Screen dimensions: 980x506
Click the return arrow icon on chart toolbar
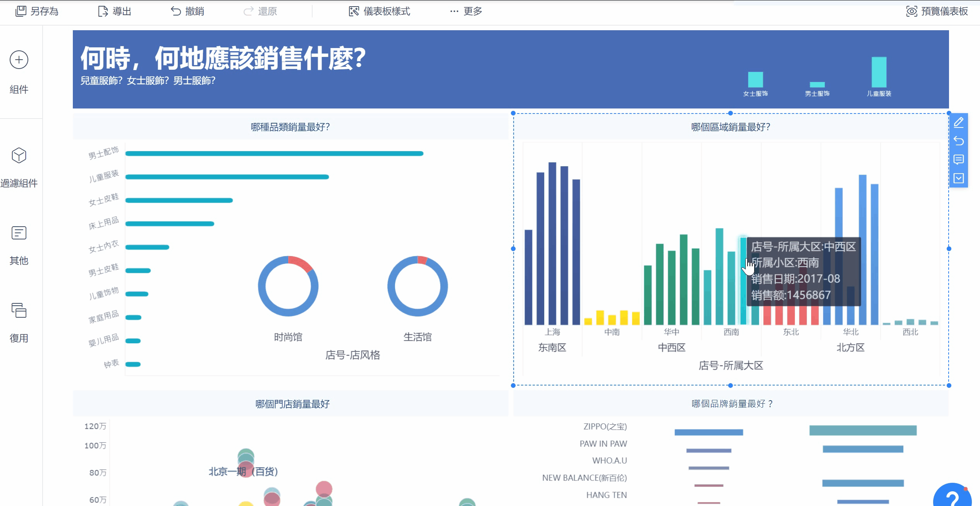(959, 141)
